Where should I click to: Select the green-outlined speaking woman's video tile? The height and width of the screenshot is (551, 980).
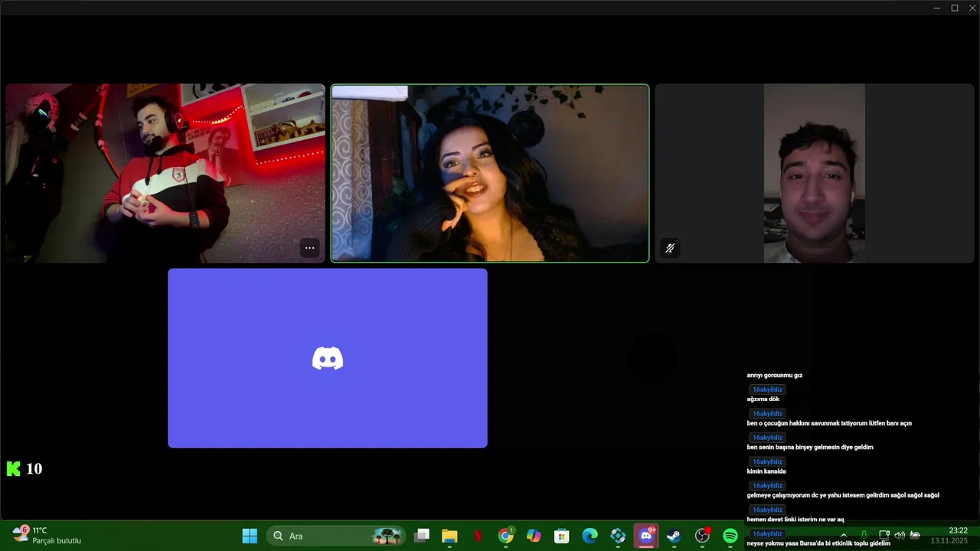[490, 174]
